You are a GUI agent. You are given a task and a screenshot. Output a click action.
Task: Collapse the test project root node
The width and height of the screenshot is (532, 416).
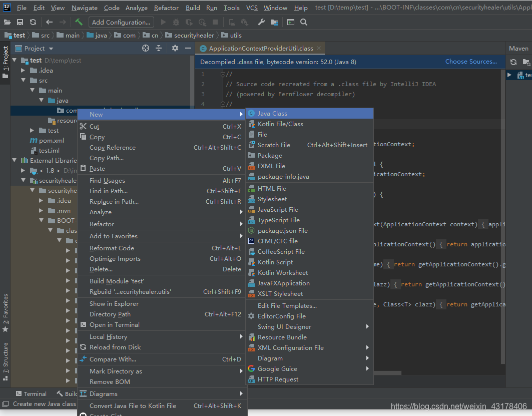click(15, 60)
